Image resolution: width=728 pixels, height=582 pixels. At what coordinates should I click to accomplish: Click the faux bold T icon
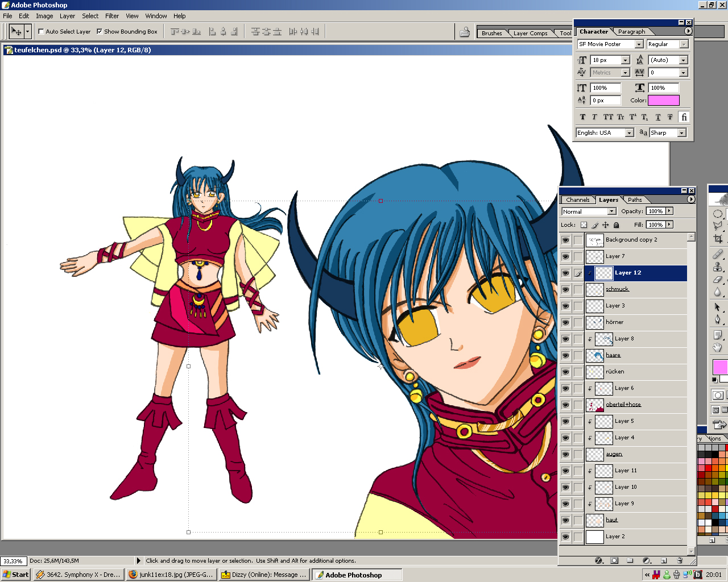click(582, 117)
